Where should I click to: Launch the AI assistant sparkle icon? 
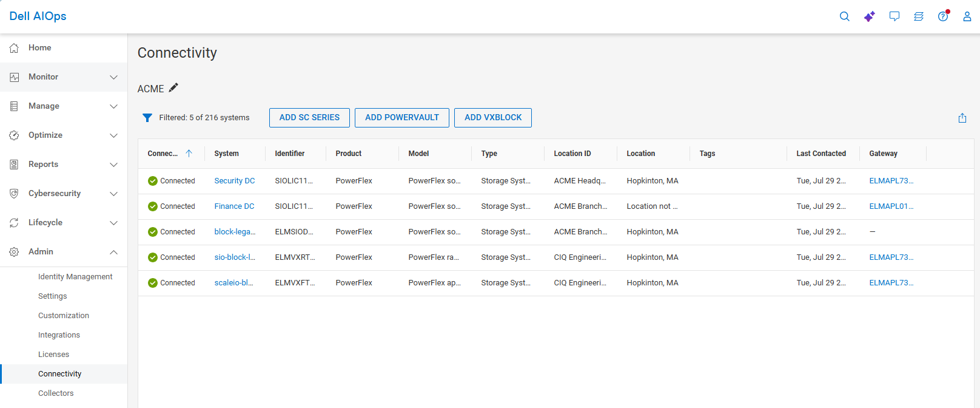870,16
